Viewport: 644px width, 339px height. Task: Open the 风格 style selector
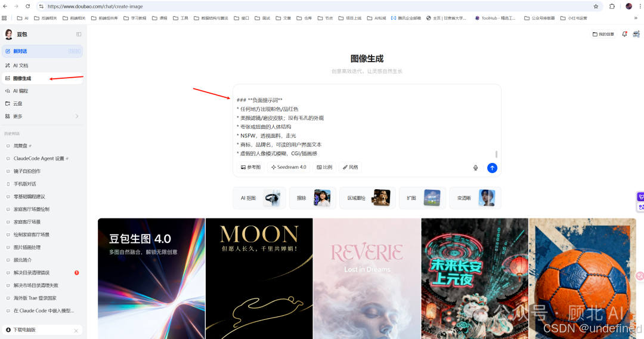(351, 167)
